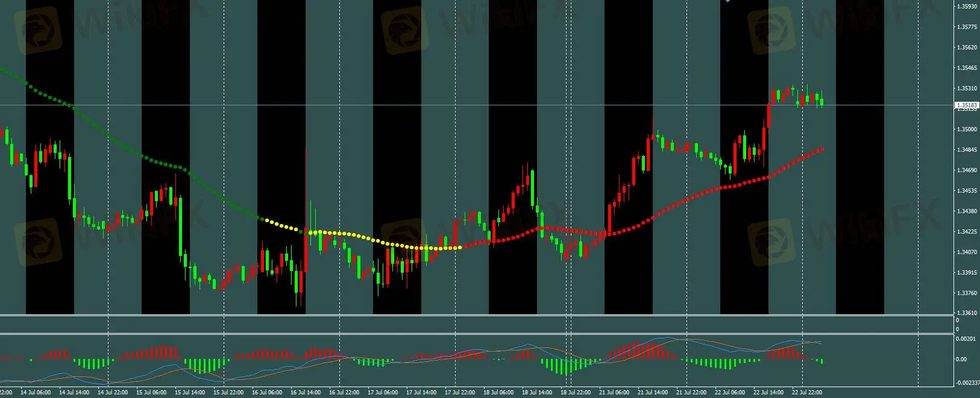Click the 16 Jul 06:00 time label
980x398 pixels.
(267, 393)
